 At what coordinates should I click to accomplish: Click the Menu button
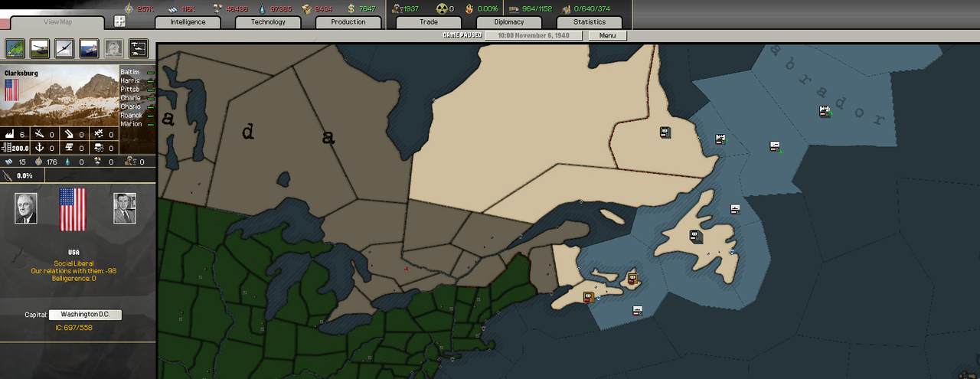[x=607, y=36]
